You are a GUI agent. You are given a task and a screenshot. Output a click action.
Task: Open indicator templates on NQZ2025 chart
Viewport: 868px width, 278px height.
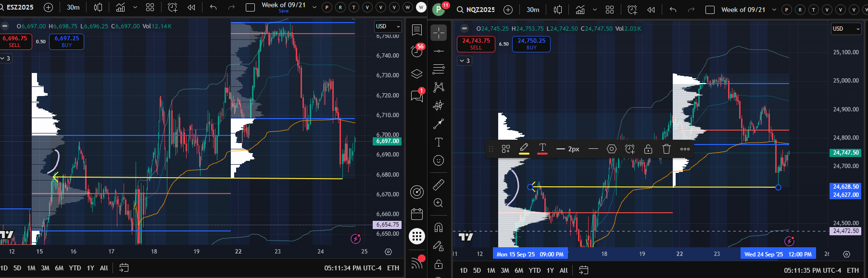pos(610,10)
